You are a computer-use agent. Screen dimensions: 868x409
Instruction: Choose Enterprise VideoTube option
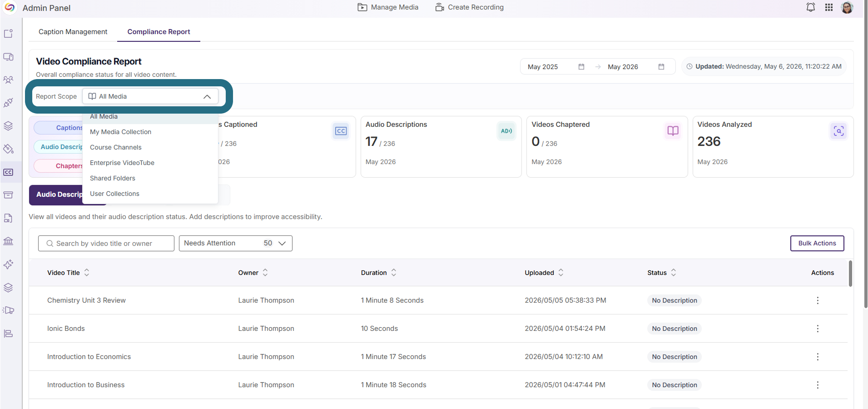coord(122,163)
